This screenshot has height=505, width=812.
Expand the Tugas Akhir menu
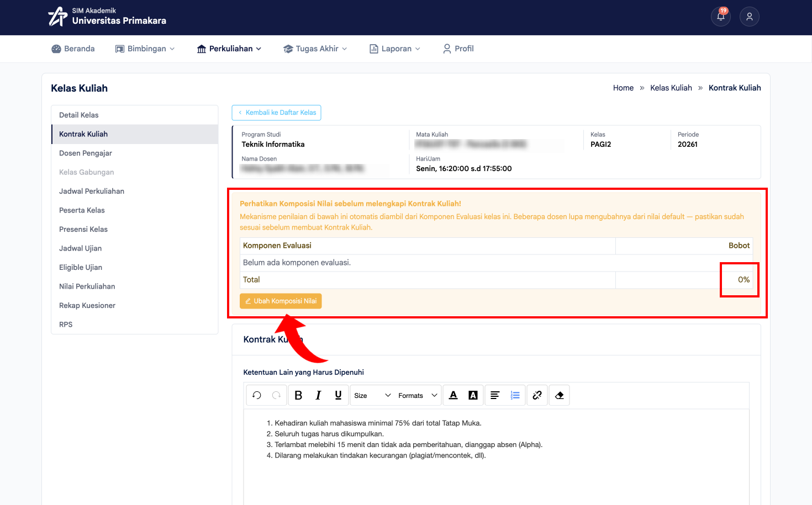[315, 49]
